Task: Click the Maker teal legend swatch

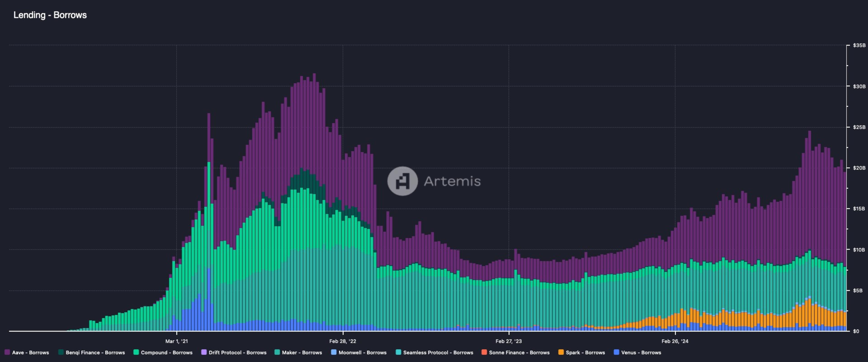Action: [x=277, y=352]
